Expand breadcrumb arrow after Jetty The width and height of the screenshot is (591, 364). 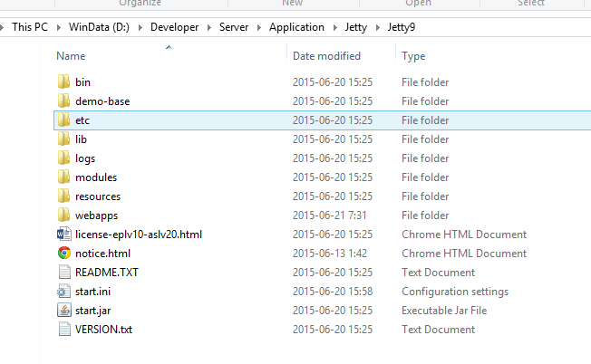click(x=377, y=27)
